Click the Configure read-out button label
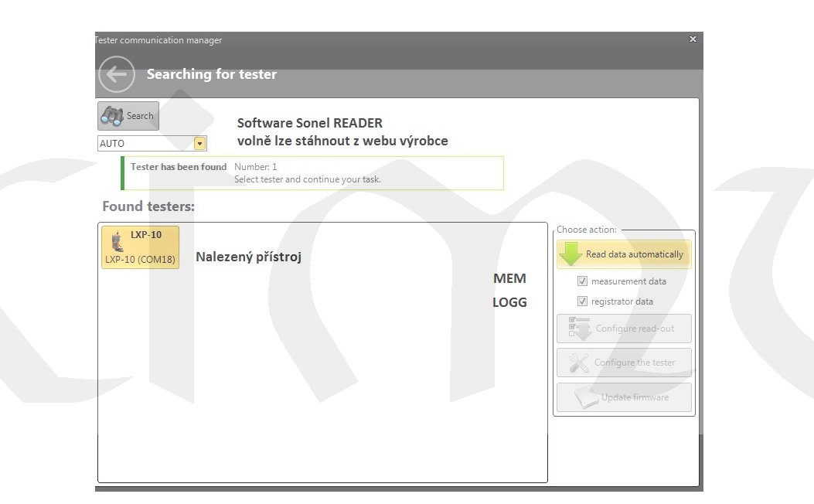The height and width of the screenshot is (504, 814). coord(635,329)
